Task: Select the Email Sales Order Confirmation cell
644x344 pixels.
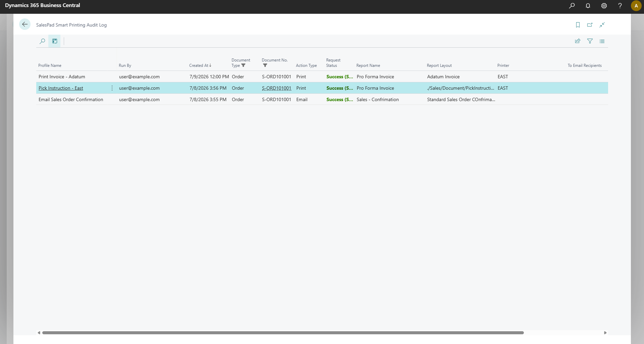Action: [71, 99]
